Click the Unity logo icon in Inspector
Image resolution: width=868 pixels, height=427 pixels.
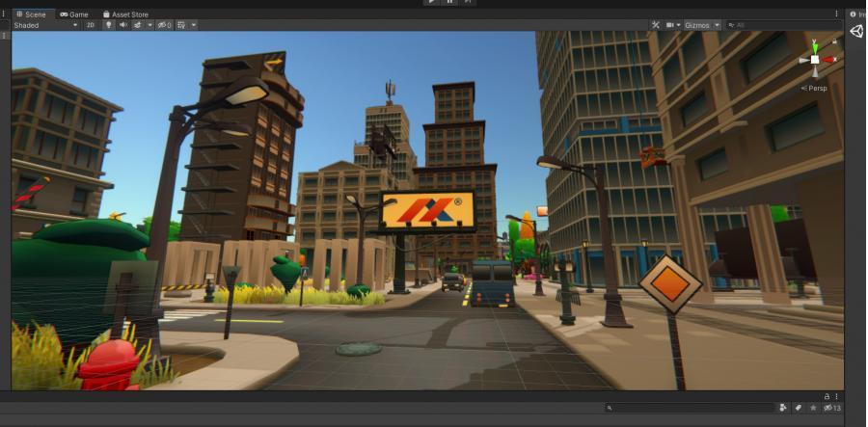(x=856, y=32)
